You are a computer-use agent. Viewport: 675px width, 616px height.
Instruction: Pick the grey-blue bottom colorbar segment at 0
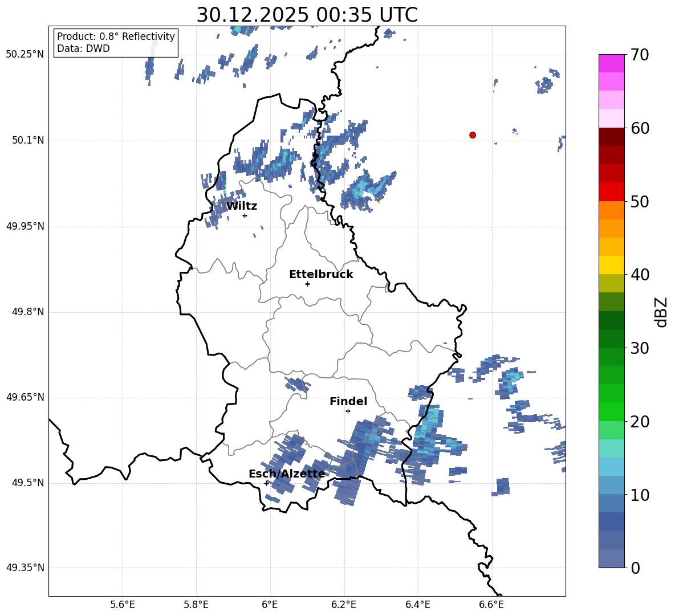611,559
